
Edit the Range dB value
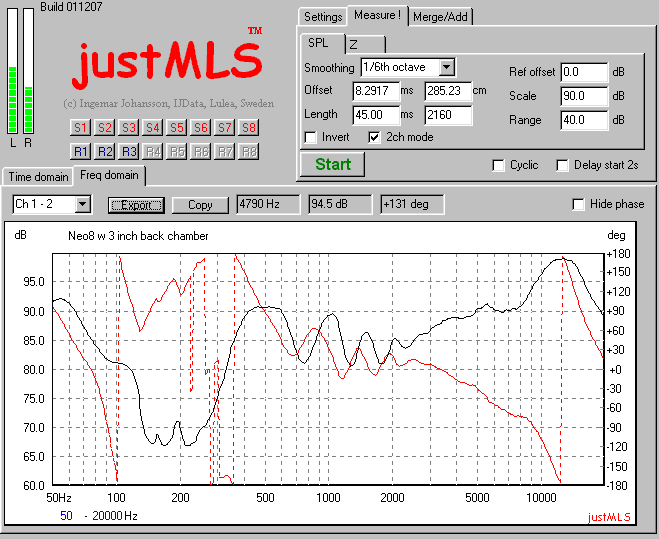[x=584, y=120]
